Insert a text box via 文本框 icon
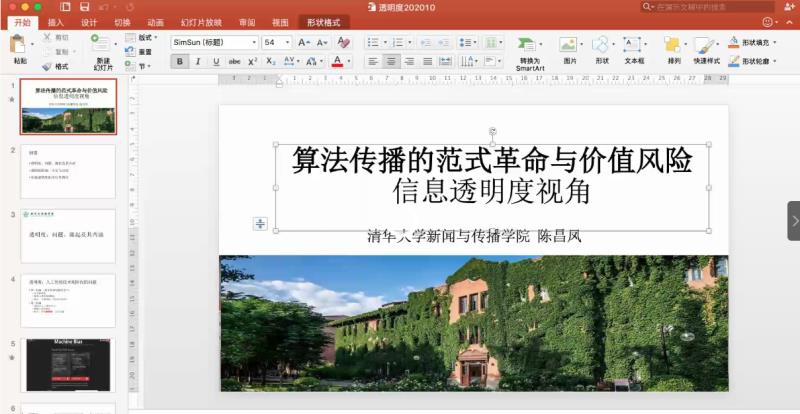Image resolution: width=800 pixels, height=414 pixels. 632,44
